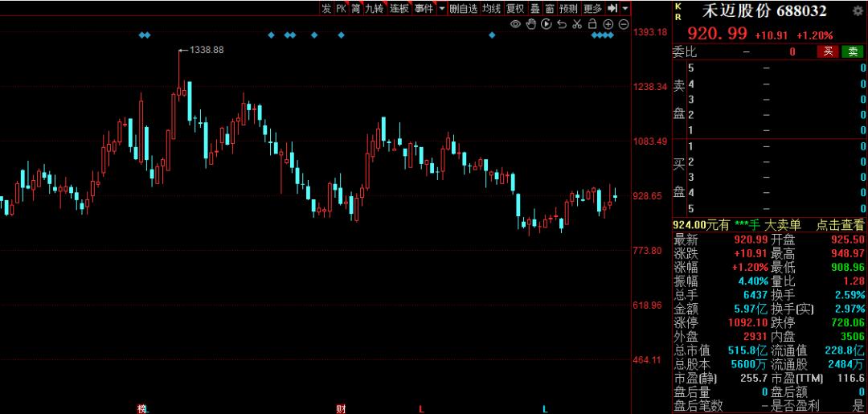The height and width of the screenshot is (414, 868).
Task: Enable the 九转 indicator button
Action: 375,8
